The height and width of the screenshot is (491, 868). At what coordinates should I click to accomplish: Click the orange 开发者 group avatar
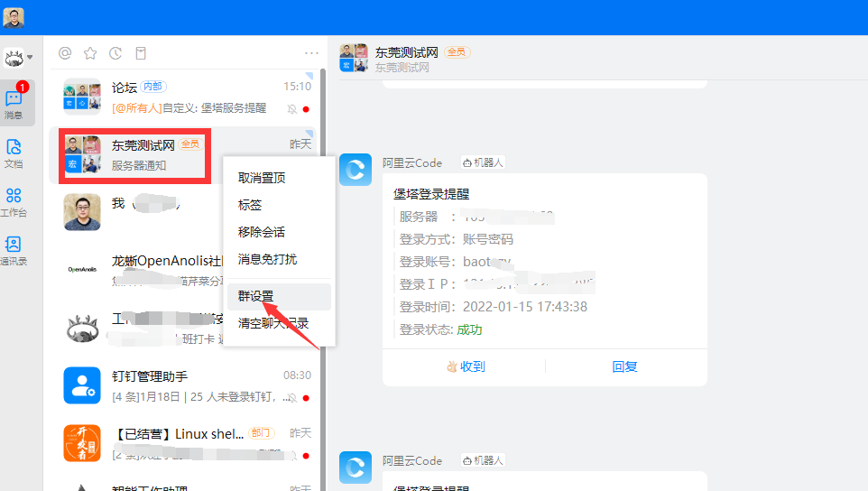click(x=82, y=443)
